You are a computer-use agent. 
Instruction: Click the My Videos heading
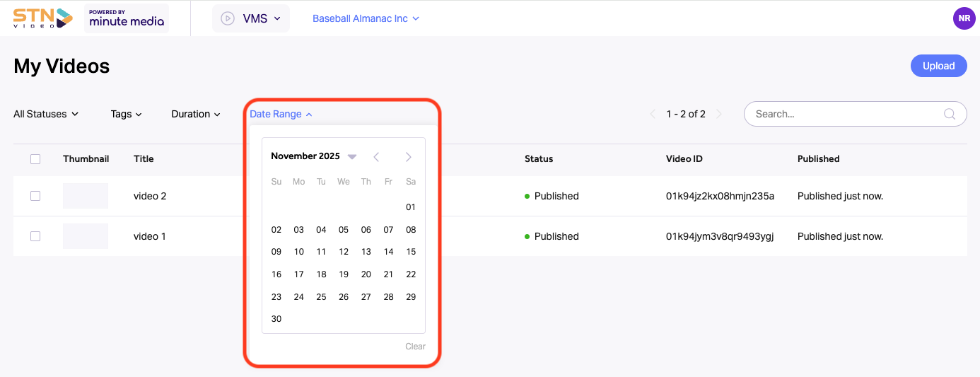62,66
